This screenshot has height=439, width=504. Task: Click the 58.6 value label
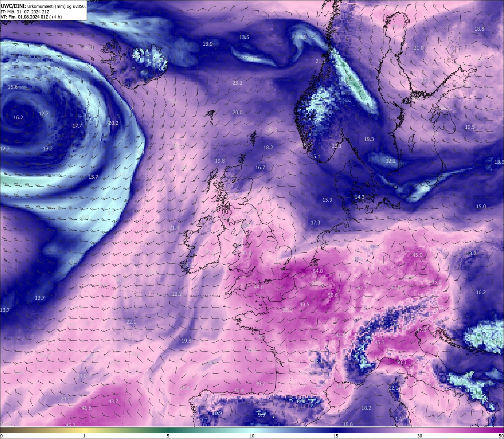(x=333, y=295)
